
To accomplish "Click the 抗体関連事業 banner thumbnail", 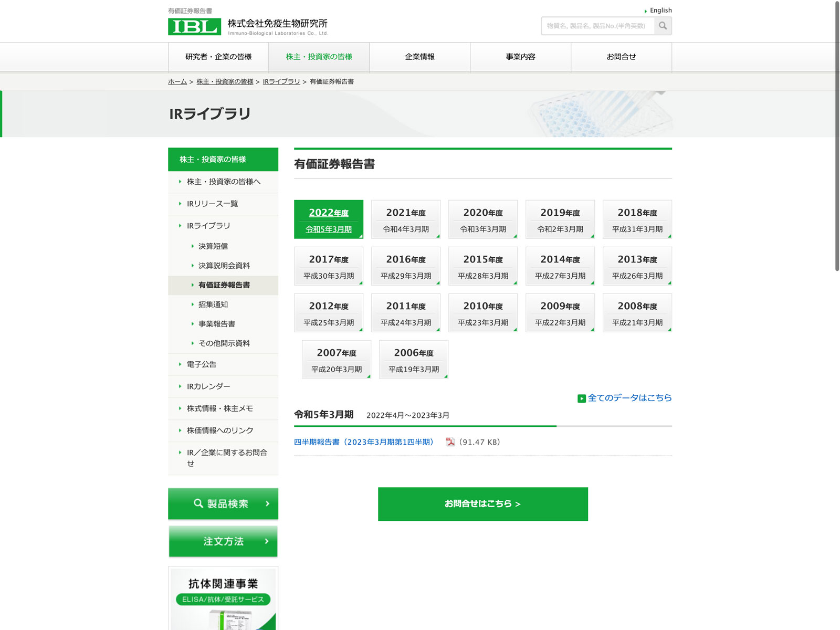I will (x=223, y=598).
